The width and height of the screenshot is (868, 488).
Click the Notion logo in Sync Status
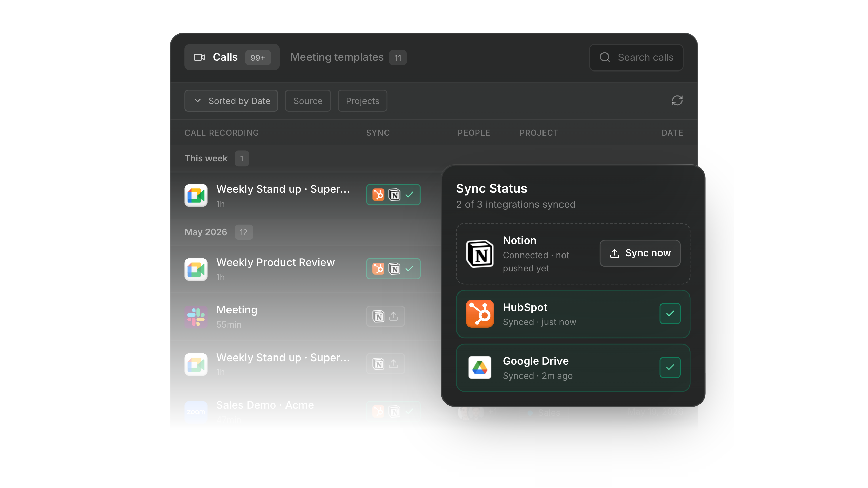[x=480, y=253]
